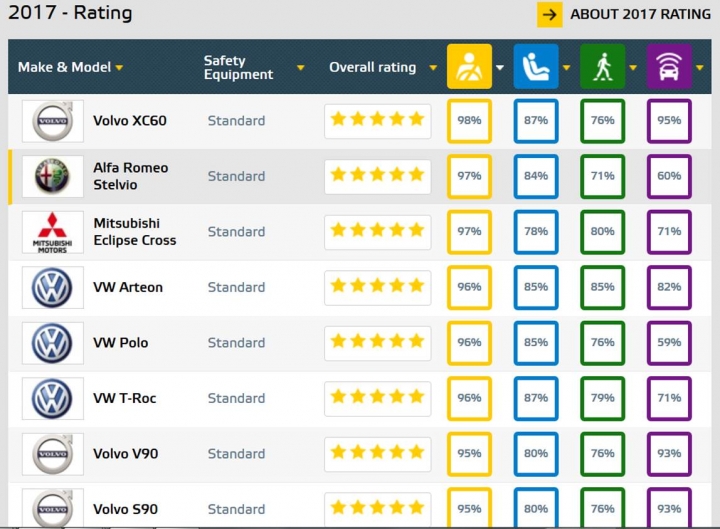Click the Safety Assist purple car icon
Screen dimensions: 720x529
[x=669, y=67]
